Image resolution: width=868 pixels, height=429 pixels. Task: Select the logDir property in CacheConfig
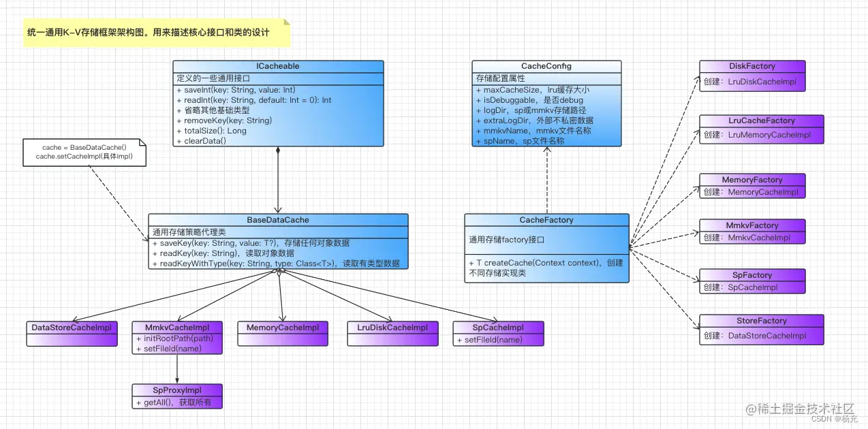(531, 110)
